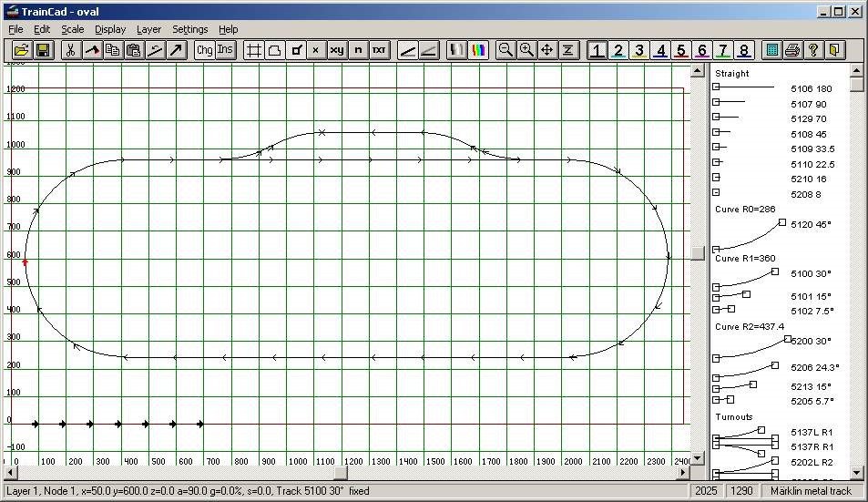Click the open file folder icon

(x=21, y=50)
